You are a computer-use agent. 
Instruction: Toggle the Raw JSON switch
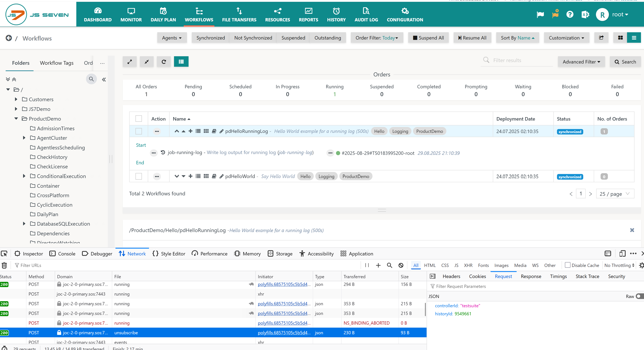[x=639, y=296]
